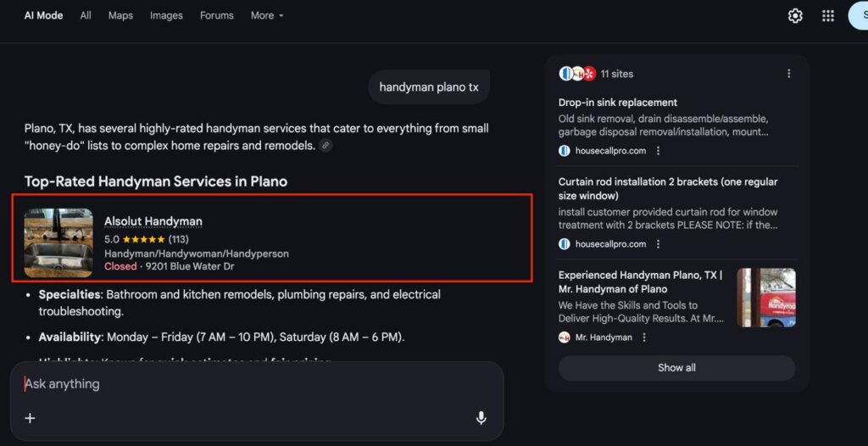Click the Mr. Handyman source favicon
Screen dimensions: 868x446
coord(564,337)
